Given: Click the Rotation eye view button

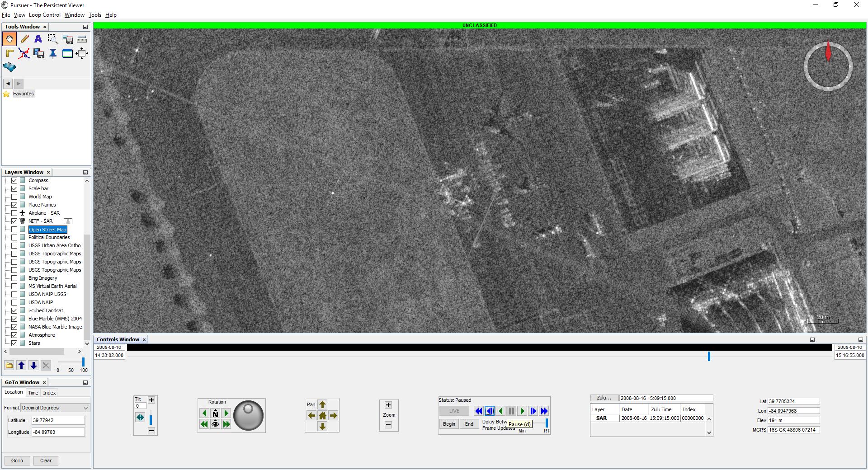Looking at the screenshot, I should (215, 424).
